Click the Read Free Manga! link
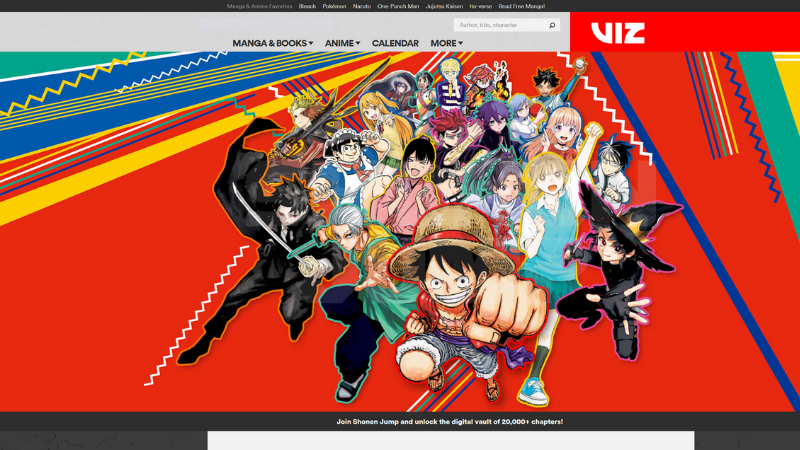 (521, 6)
